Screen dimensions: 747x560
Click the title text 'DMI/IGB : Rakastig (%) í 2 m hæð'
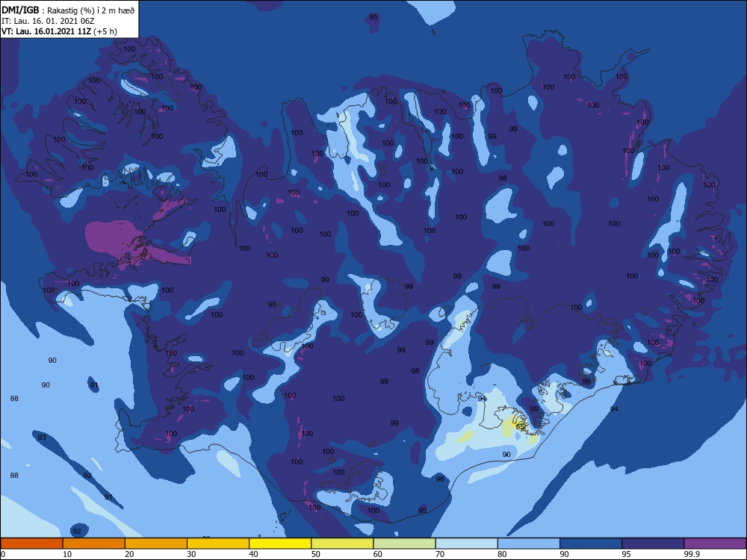point(68,10)
